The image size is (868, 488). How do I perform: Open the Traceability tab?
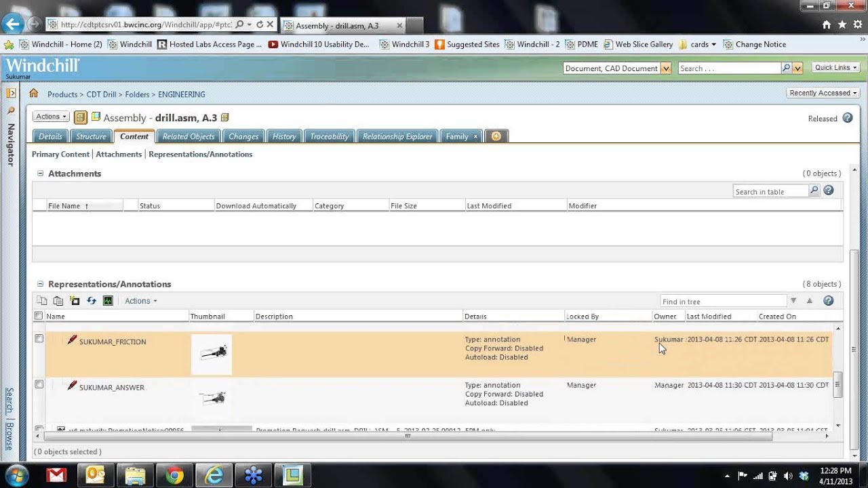(x=329, y=136)
